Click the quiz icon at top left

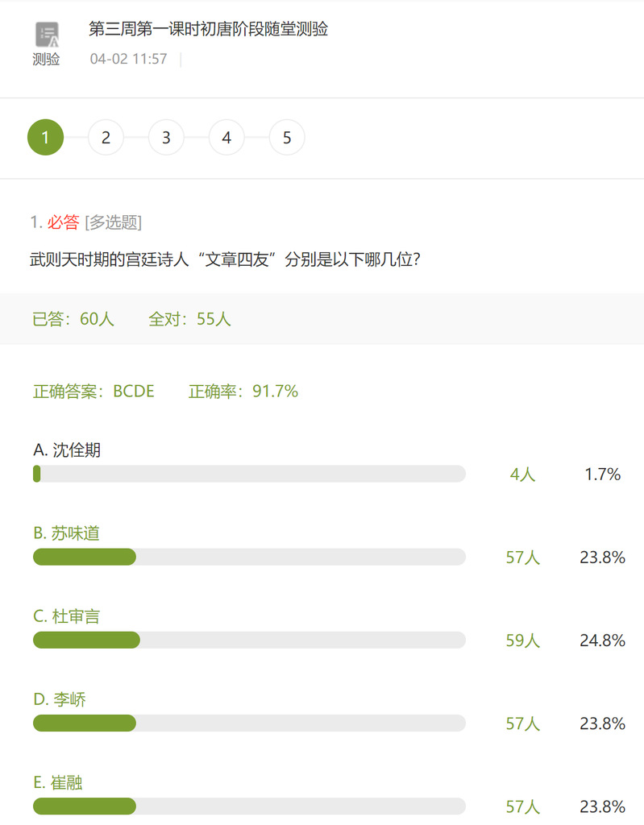[47, 35]
